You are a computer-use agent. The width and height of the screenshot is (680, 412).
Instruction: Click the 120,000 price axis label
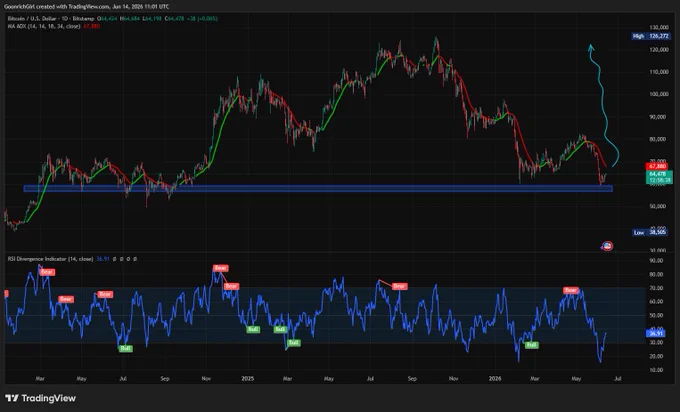(659, 50)
